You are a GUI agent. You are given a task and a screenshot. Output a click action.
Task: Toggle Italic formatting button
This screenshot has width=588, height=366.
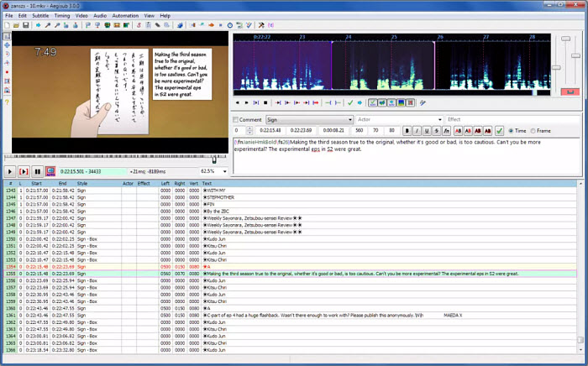click(417, 131)
